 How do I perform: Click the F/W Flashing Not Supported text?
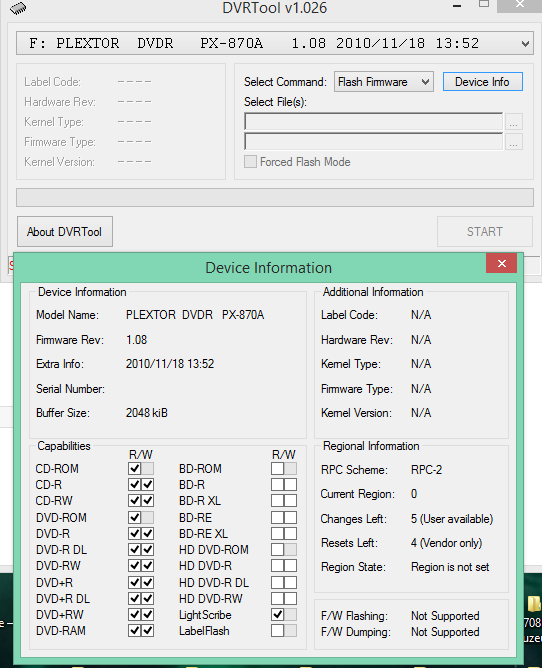pos(445,616)
